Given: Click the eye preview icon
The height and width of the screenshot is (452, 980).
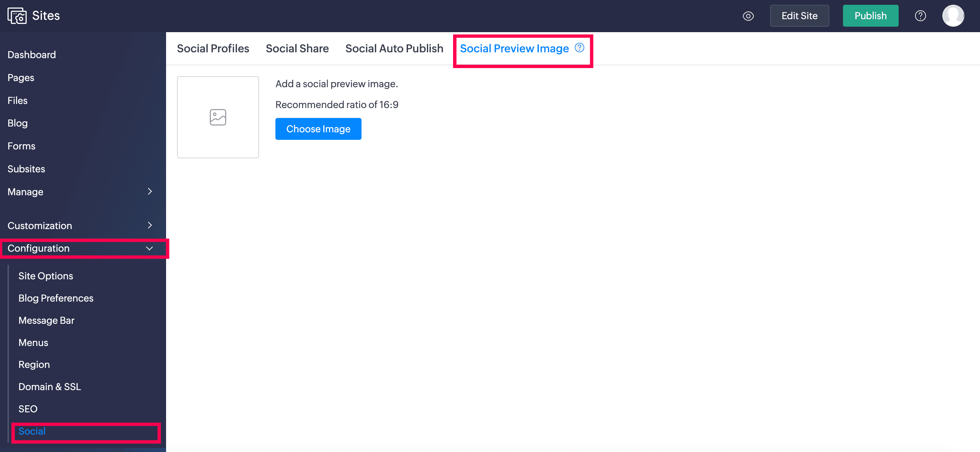Looking at the screenshot, I should pyautogui.click(x=748, y=16).
